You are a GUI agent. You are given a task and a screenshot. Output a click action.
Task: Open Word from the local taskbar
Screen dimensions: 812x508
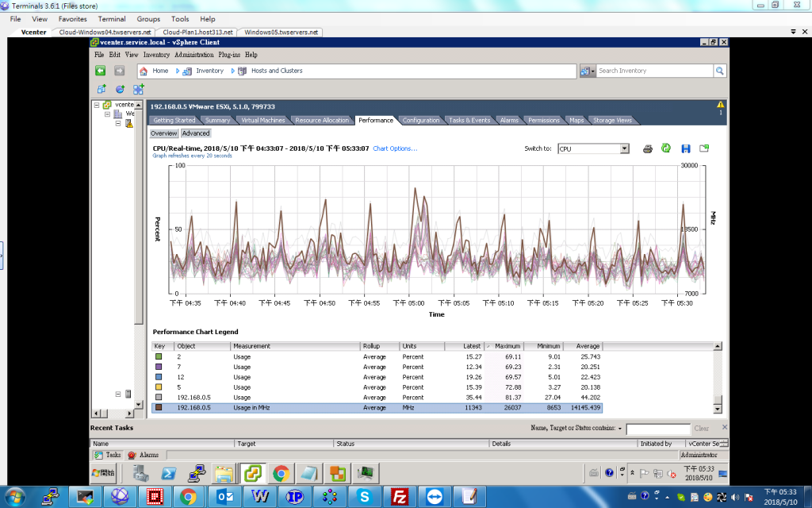click(x=259, y=497)
